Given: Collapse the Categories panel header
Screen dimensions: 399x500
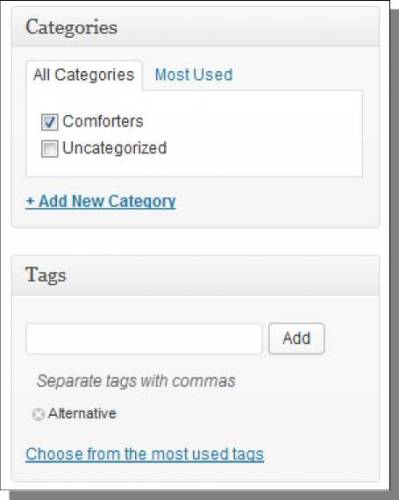Looking at the screenshot, I should coord(196,27).
